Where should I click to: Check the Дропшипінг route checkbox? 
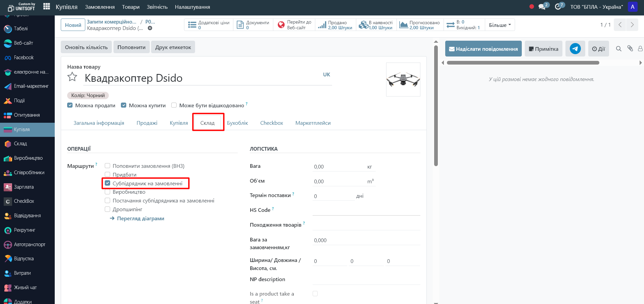click(107, 210)
